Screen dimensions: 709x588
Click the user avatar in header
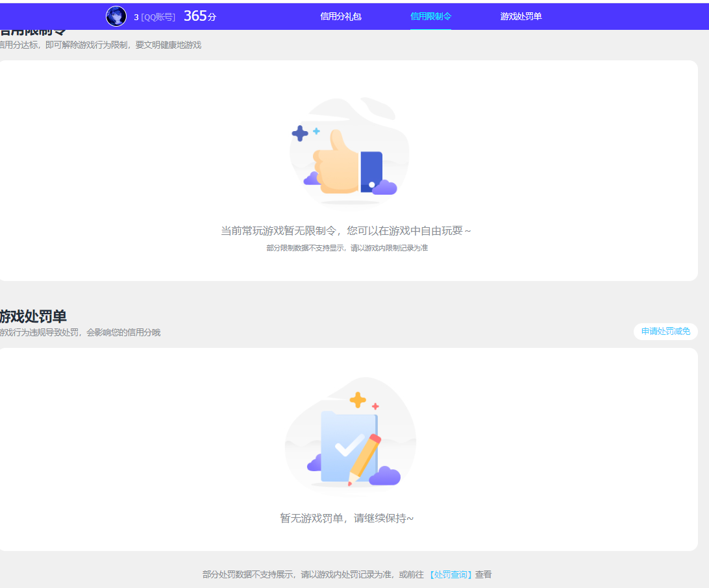[x=116, y=17]
